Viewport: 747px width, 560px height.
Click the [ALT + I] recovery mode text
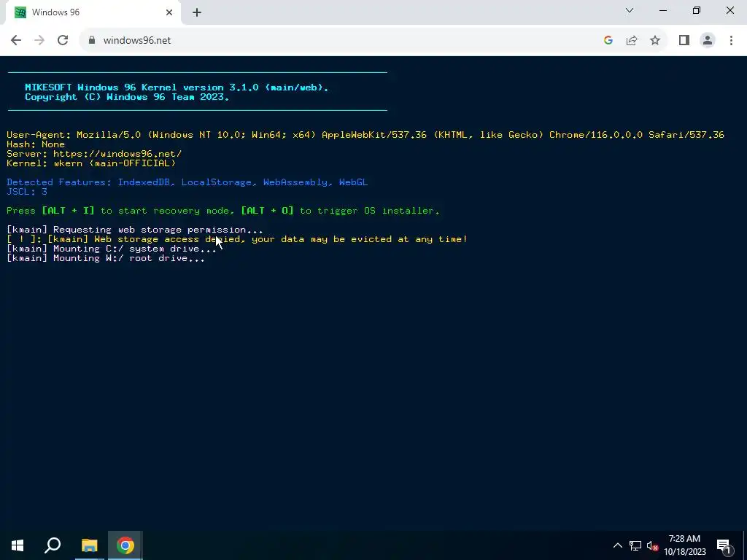68,211
